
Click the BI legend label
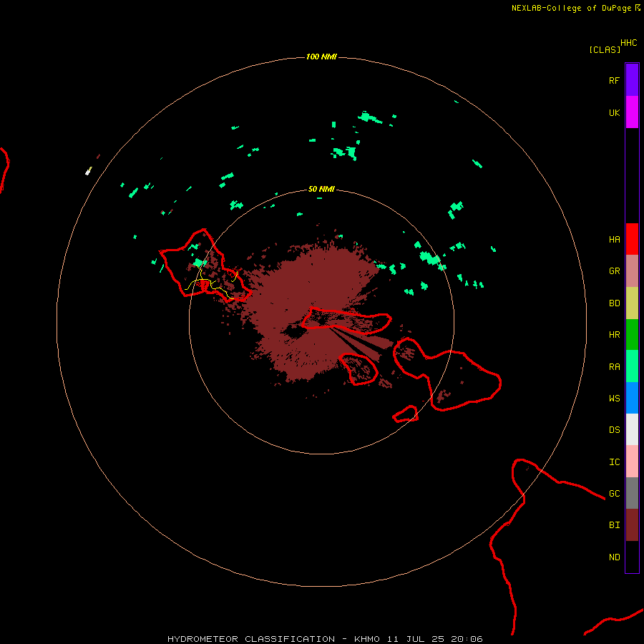tap(614, 525)
